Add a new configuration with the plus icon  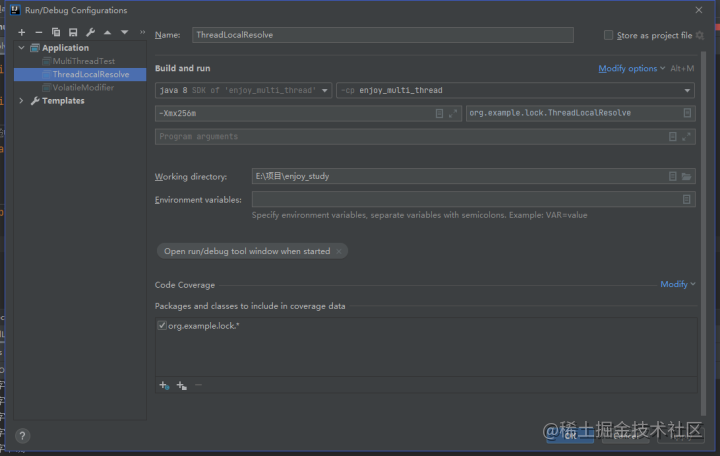pyautogui.click(x=22, y=32)
